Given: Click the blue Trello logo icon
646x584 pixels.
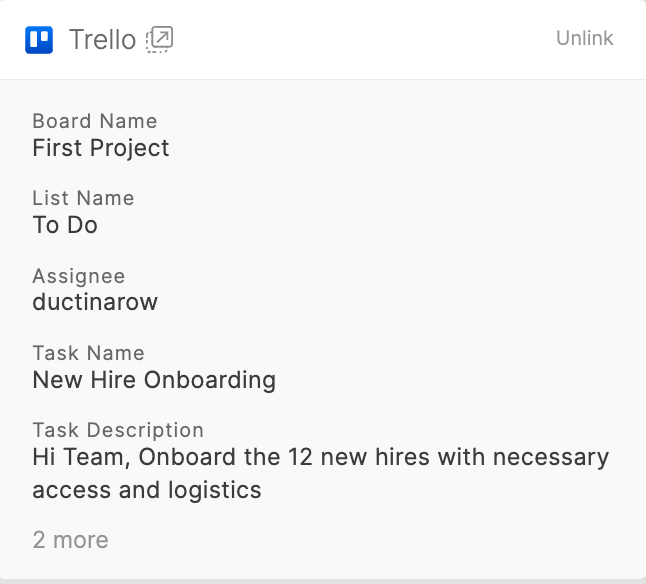Looking at the screenshot, I should pyautogui.click(x=39, y=40).
